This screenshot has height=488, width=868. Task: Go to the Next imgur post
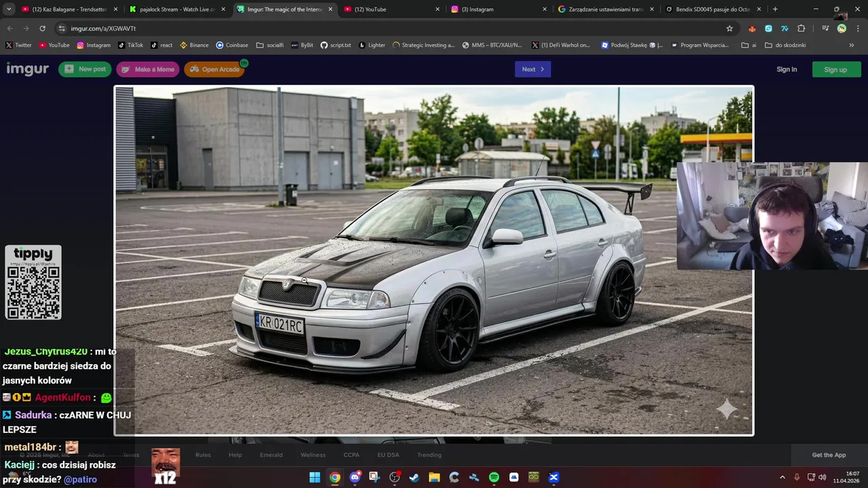point(533,69)
